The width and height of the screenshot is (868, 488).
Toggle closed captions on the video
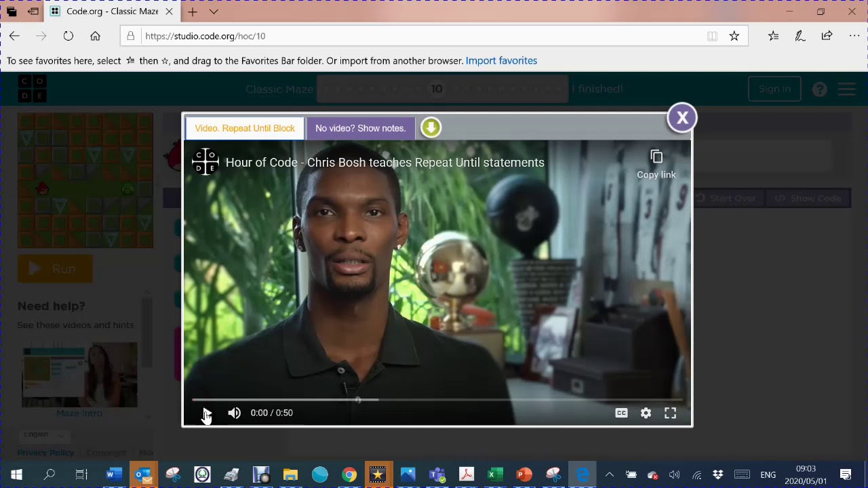[621, 413]
